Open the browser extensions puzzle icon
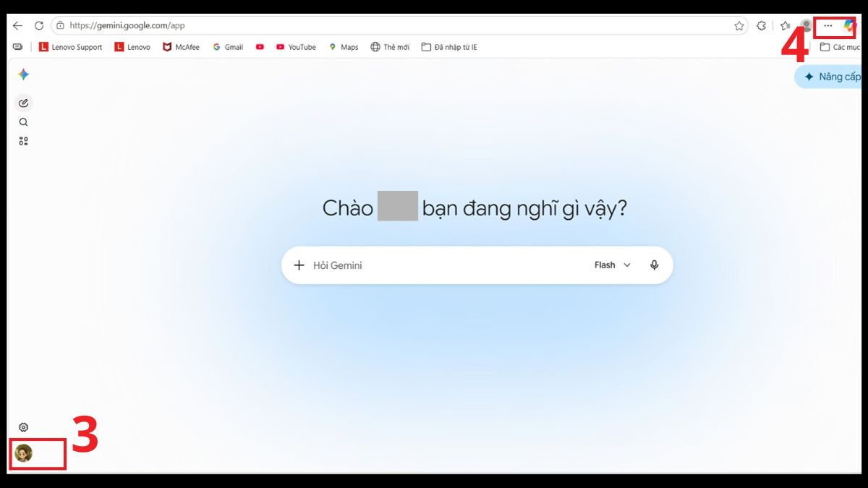The image size is (868, 488). click(762, 25)
